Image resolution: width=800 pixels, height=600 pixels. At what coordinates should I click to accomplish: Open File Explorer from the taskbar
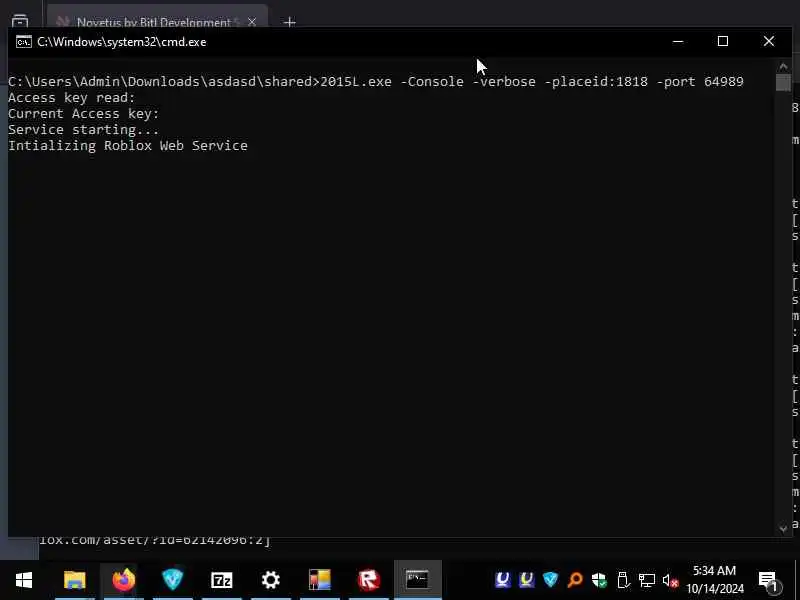pos(74,580)
